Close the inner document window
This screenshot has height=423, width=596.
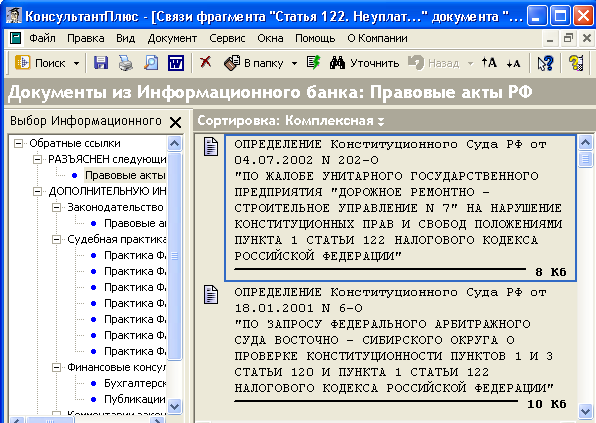pyautogui.click(x=586, y=38)
